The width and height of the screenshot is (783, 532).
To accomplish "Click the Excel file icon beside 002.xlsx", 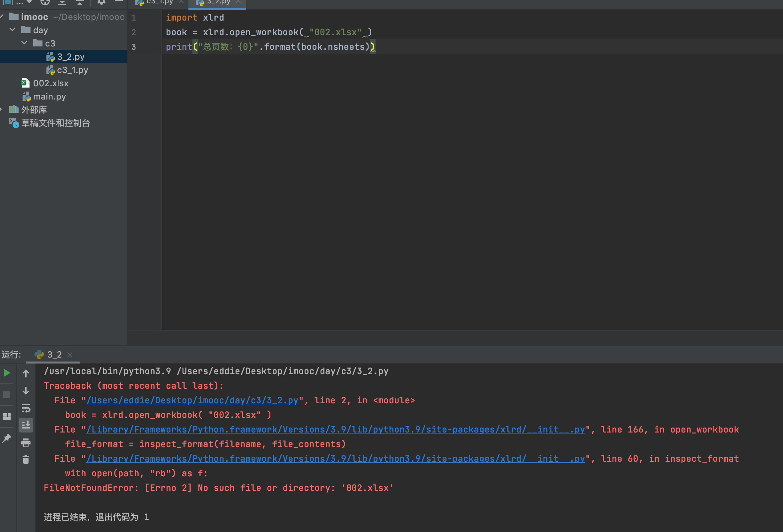I will click(25, 83).
